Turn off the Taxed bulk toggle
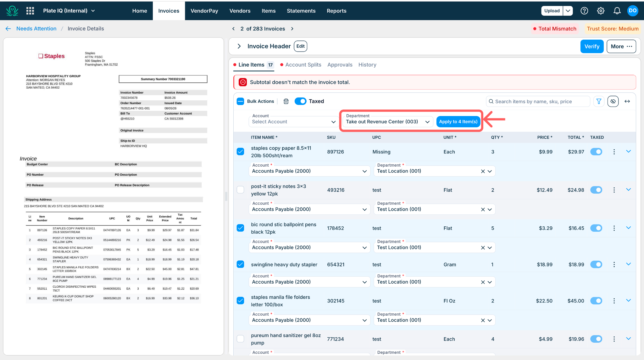The image size is (644, 360). click(300, 101)
